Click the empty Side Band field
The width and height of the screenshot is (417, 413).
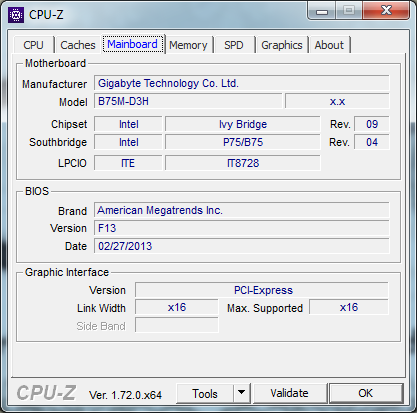tap(177, 325)
